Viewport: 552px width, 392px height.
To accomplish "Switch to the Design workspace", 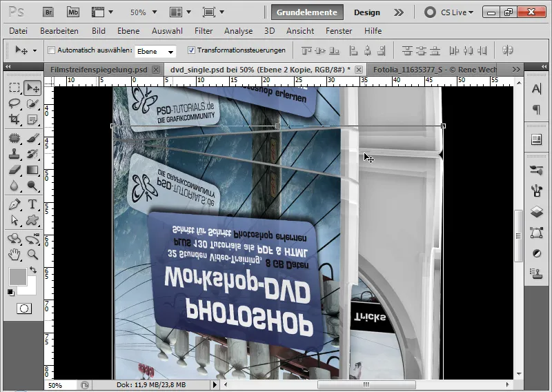I will coord(367,12).
